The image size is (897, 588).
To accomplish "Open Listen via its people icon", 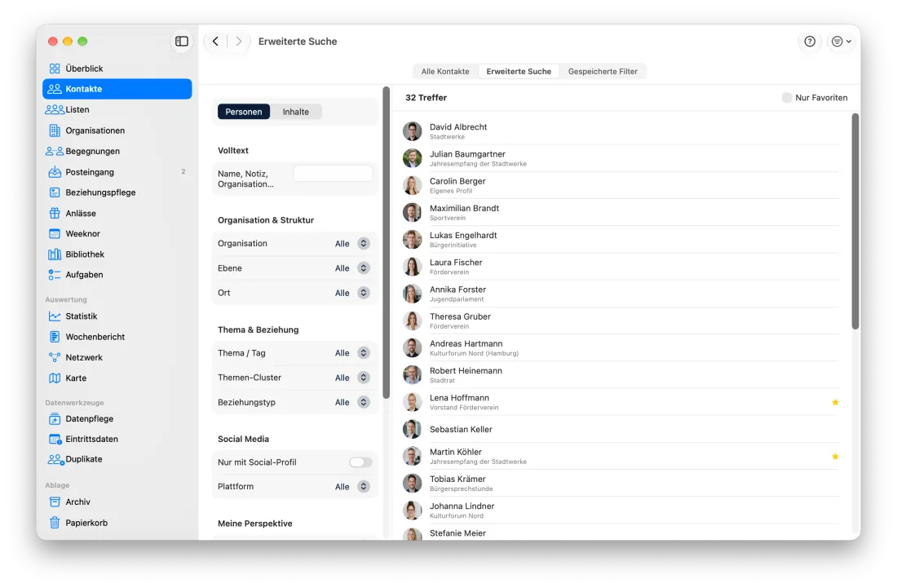I will (x=55, y=109).
